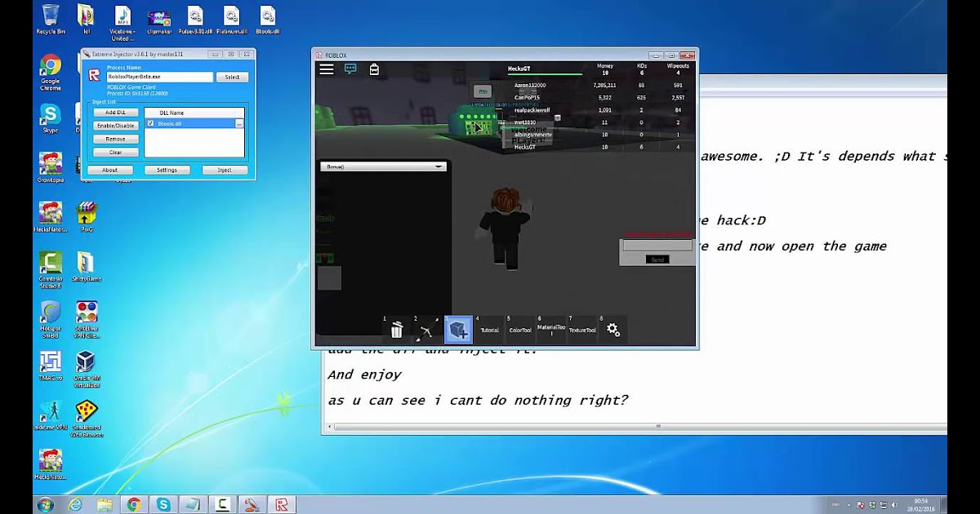Open the clipmaker desktop icon

pyautogui.click(x=159, y=20)
